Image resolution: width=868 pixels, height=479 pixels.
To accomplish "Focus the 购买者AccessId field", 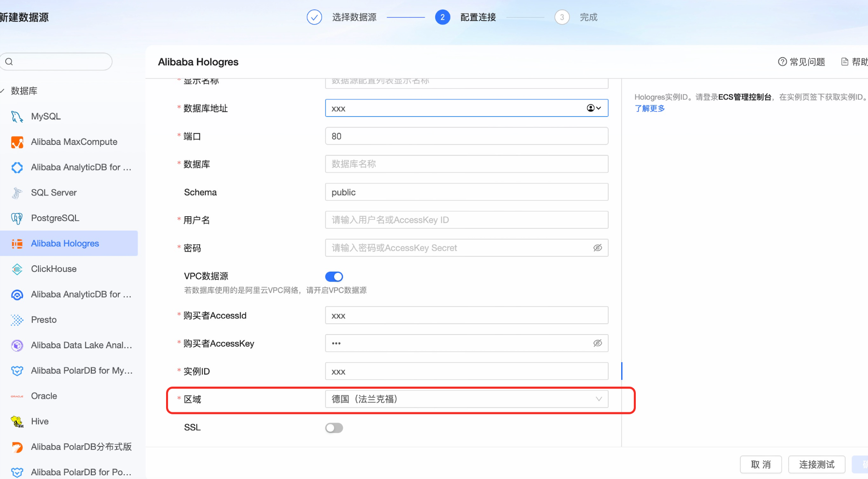I will pyautogui.click(x=467, y=315).
